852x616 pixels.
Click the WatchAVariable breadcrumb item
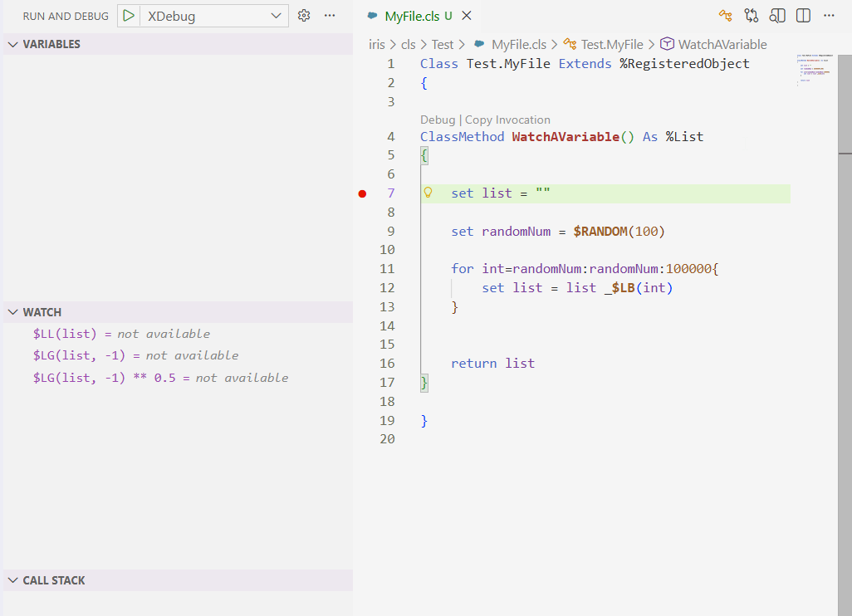[x=722, y=45]
